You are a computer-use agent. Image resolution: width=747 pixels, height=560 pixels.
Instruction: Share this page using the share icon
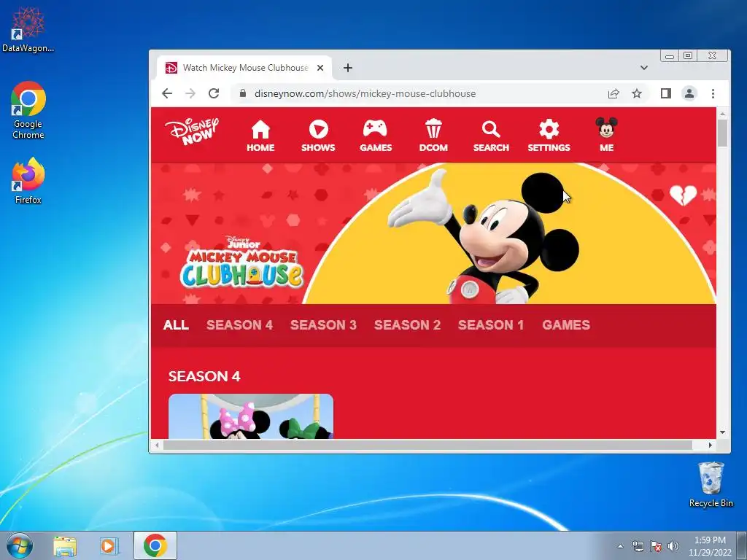tap(613, 93)
